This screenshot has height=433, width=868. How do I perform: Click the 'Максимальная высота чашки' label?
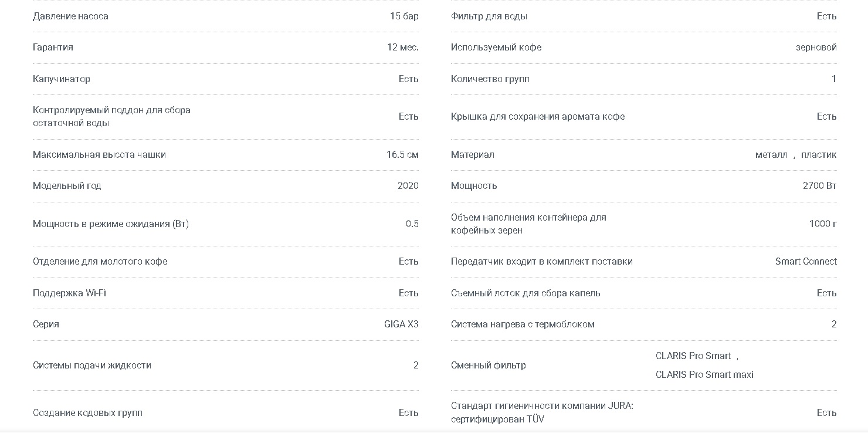point(99,155)
